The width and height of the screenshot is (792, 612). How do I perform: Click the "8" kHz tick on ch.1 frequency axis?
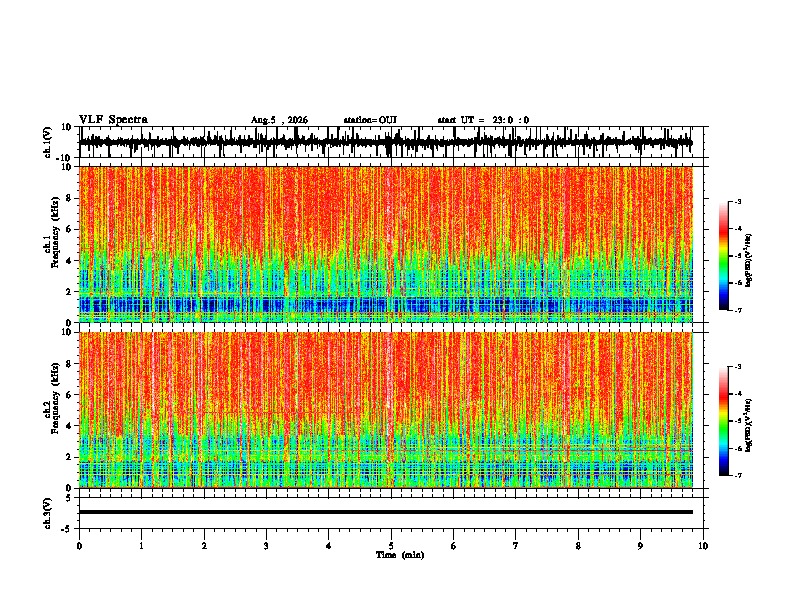[69, 198]
